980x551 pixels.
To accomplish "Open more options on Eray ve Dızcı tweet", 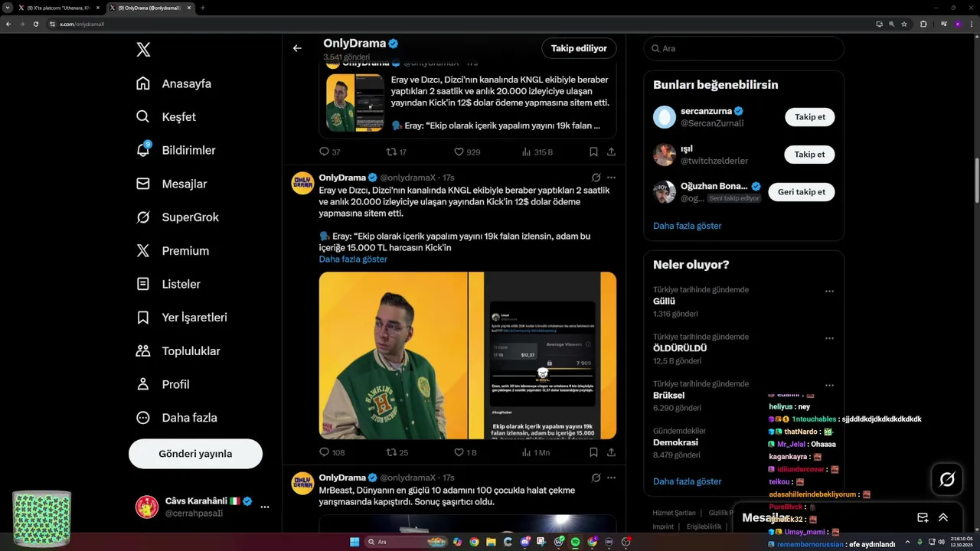I will pyautogui.click(x=611, y=178).
